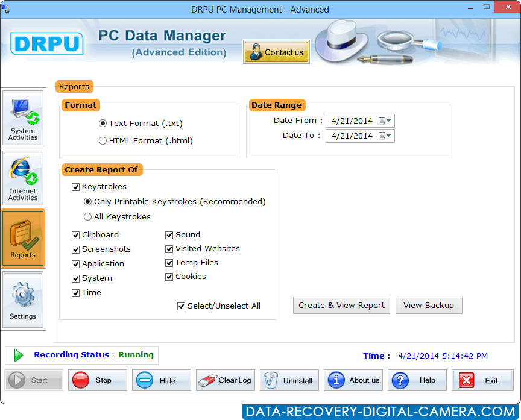Click the Date From date value
The height and width of the screenshot is (420, 521).
(x=352, y=121)
